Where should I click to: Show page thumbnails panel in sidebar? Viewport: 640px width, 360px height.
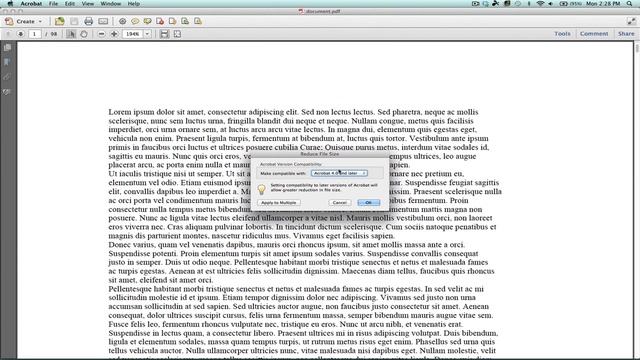[x=7, y=47]
